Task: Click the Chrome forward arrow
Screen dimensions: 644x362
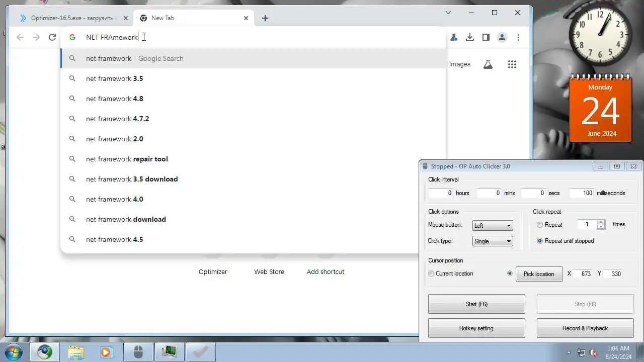Action: (36, 37)
